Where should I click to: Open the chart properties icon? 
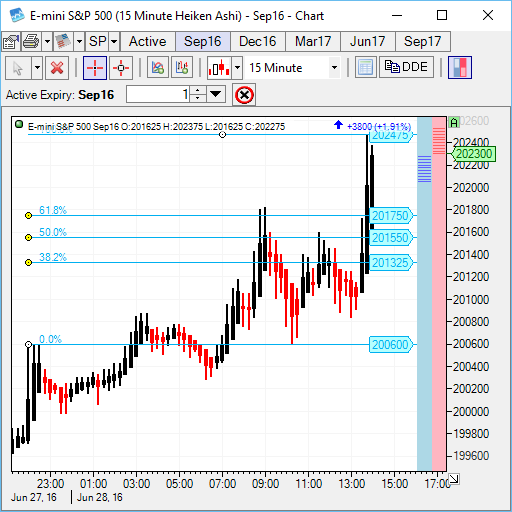(11, 42)
